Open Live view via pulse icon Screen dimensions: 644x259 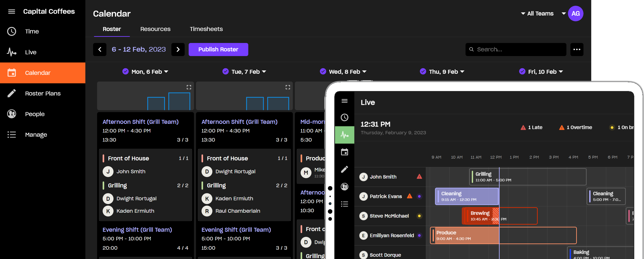12,52
